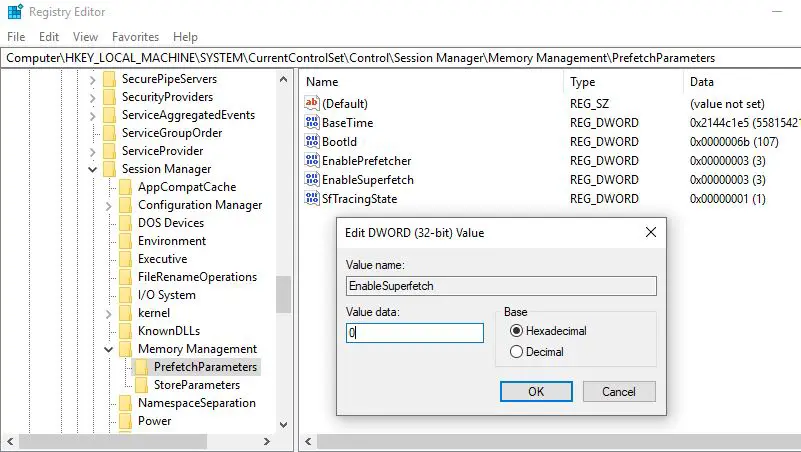Click the BaseTime DWORD value icon
801x452 pixels.
312,122
